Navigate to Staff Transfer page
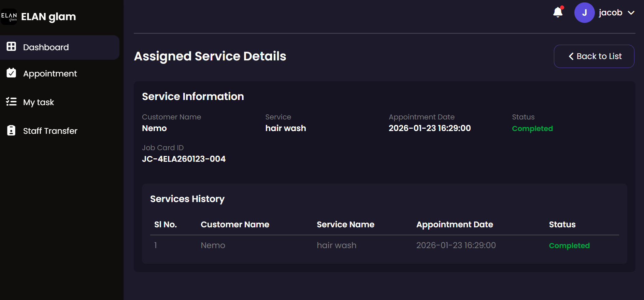 coord(50,131)
